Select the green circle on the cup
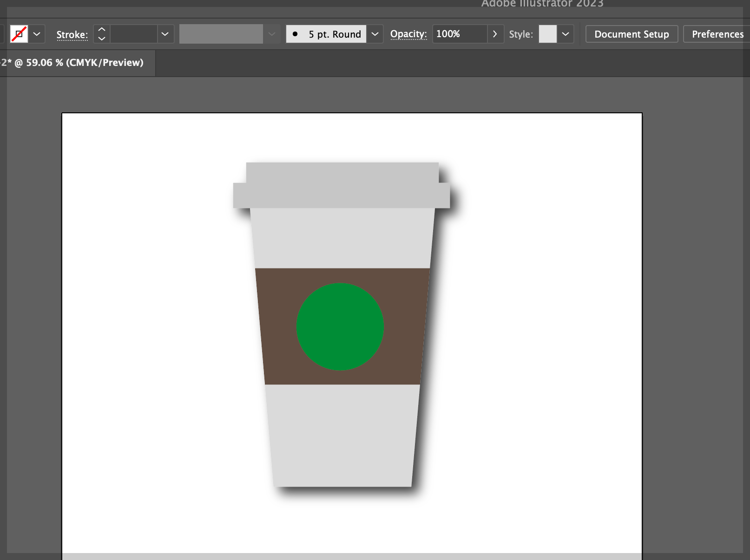The image size is (750, 560). 340,326
